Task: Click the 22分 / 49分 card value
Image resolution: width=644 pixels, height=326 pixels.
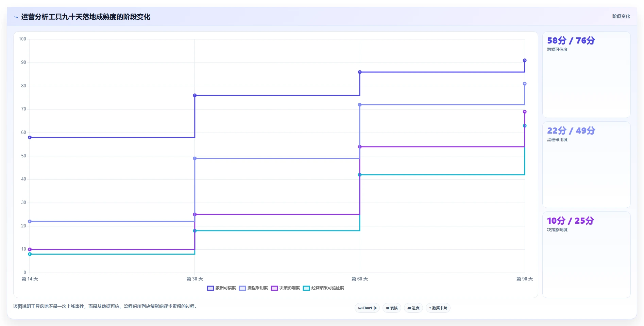Action: tap(571, 131)
